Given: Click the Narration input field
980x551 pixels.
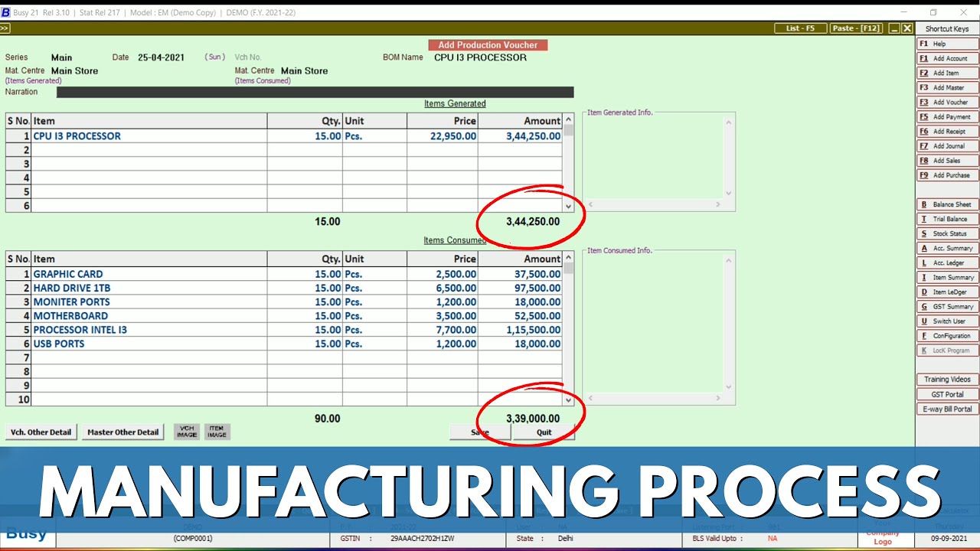Looking at the screenshot, I should tap(315, 92).
